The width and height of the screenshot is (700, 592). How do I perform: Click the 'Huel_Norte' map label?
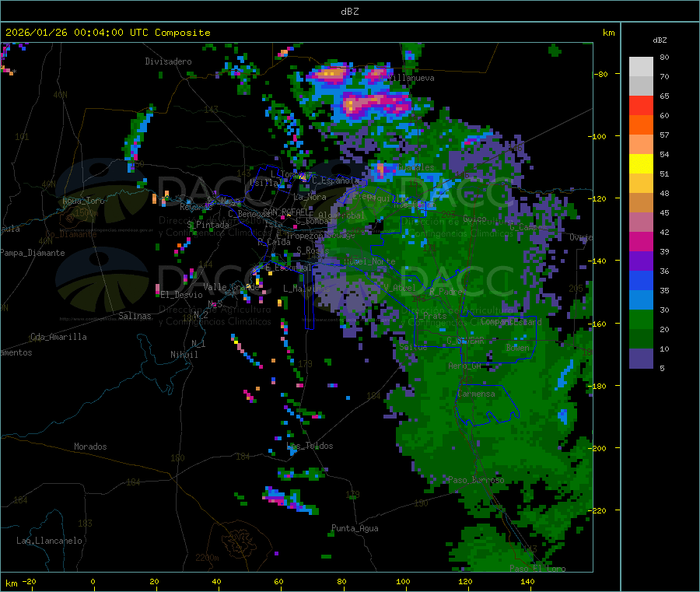(x=369, y=261)
